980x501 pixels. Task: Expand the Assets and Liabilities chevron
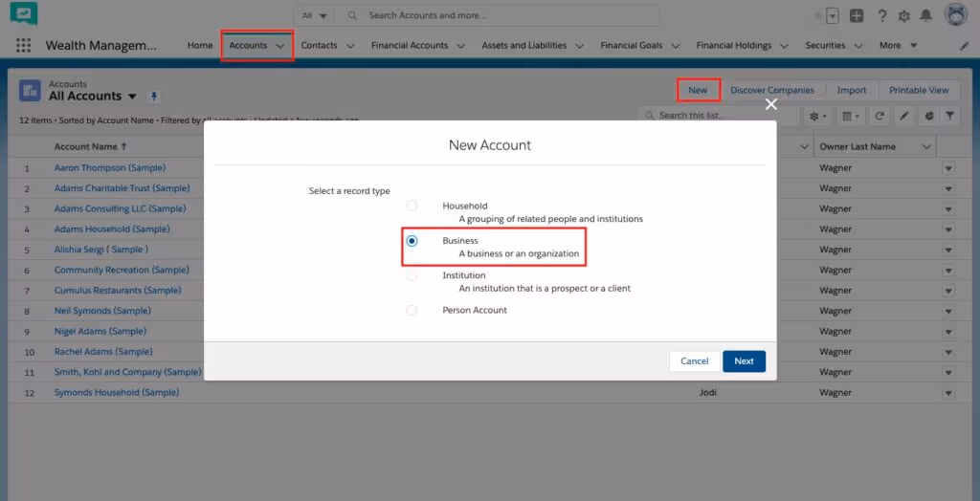[x=579, y=46]
